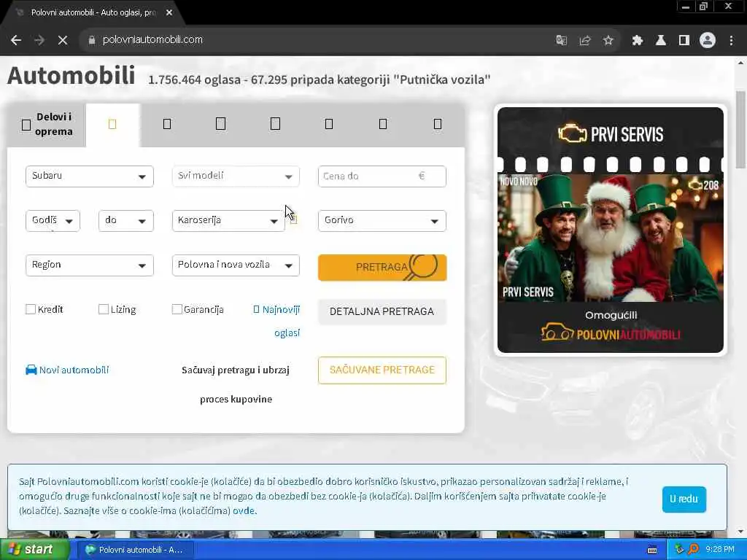747x560 pixels.
Task: Click the taskbar clock 9:28 PM
Action: pyautogui.click(x=720, y=550)
